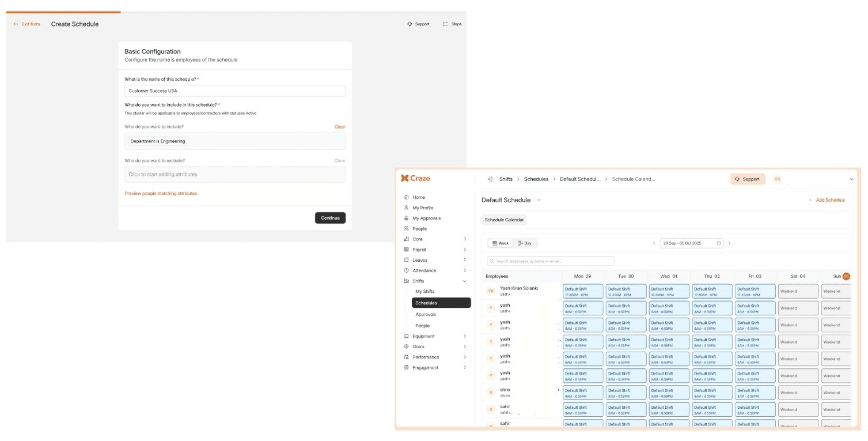Open People under Shifts
868x441 pixels.
coord(423,326)
